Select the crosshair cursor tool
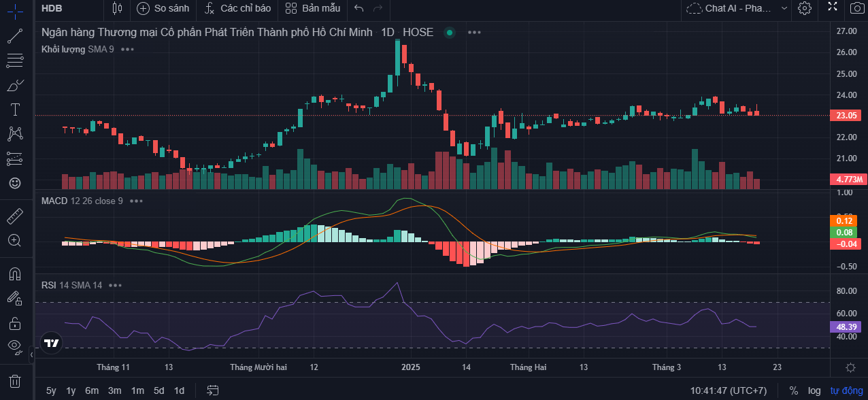The width and height of the screenshot is (868, 400). pyautogui.click(x=15, y=11)
